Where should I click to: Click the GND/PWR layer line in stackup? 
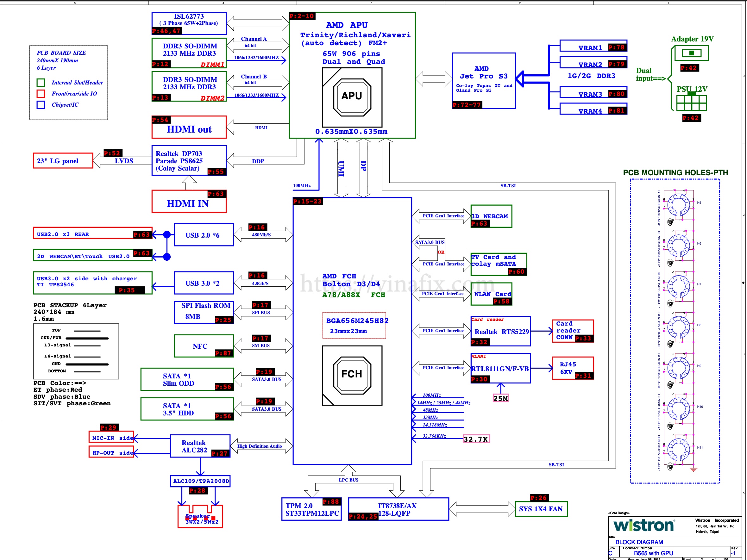pyautogui.click(x=87, y=338)
